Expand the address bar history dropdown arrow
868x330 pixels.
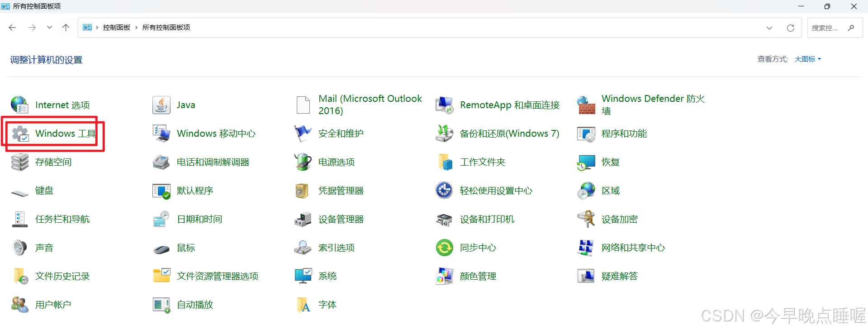click(769, 28)
